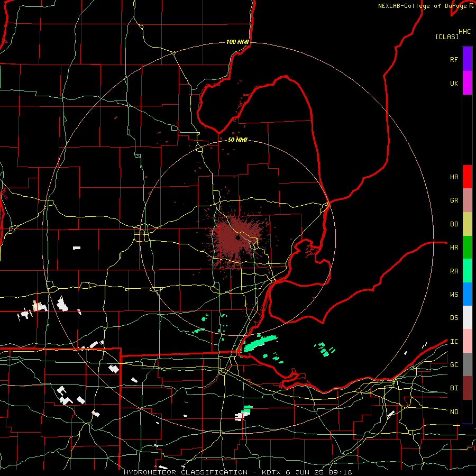Click the RA legend label
Viewport: 476px width, 476px height.
pos(454,271)
